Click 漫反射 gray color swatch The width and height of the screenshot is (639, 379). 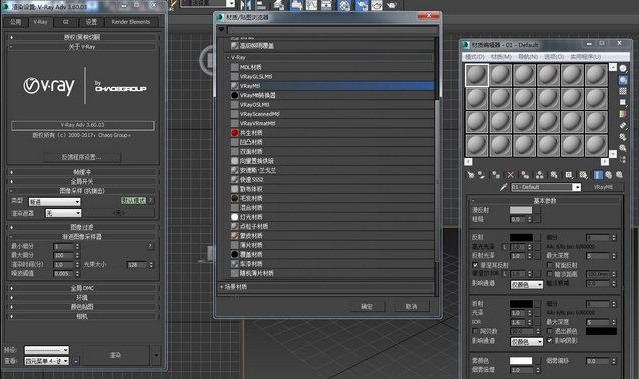521,210
